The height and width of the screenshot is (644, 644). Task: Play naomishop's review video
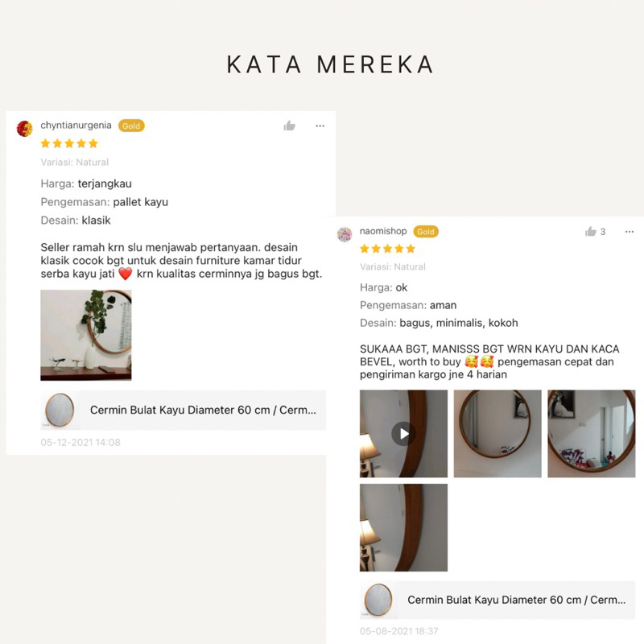403,434
